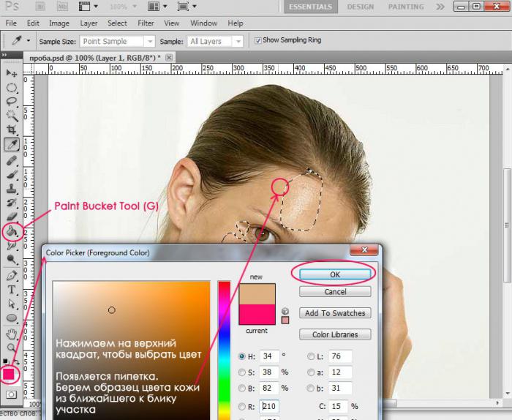
Task: Launch Mini Bridge from the top bar
Action: pyautogui.click(x=62, y=6)
